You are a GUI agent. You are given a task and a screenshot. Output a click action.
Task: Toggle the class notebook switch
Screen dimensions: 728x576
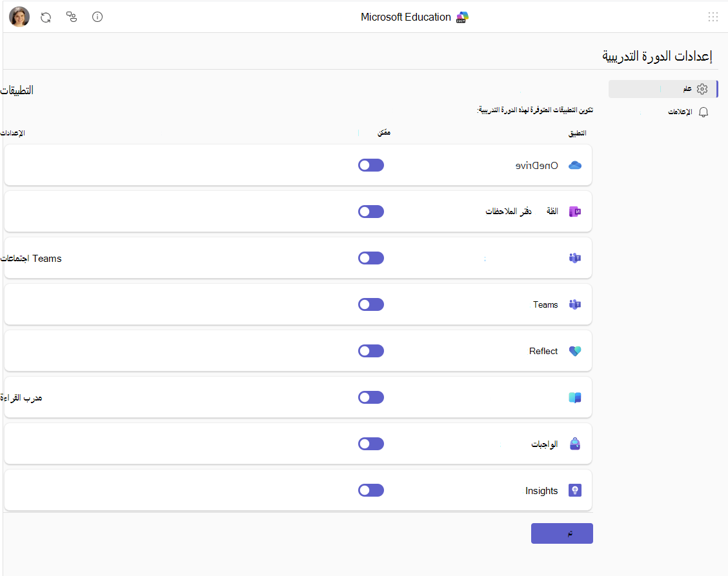coord(371,212)
